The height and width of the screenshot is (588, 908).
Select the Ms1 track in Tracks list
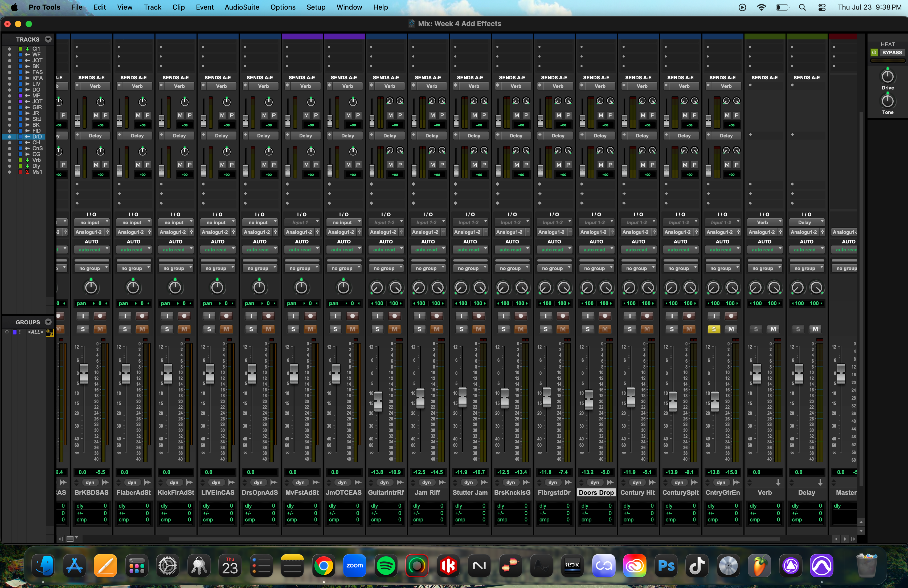coord(37,172)
